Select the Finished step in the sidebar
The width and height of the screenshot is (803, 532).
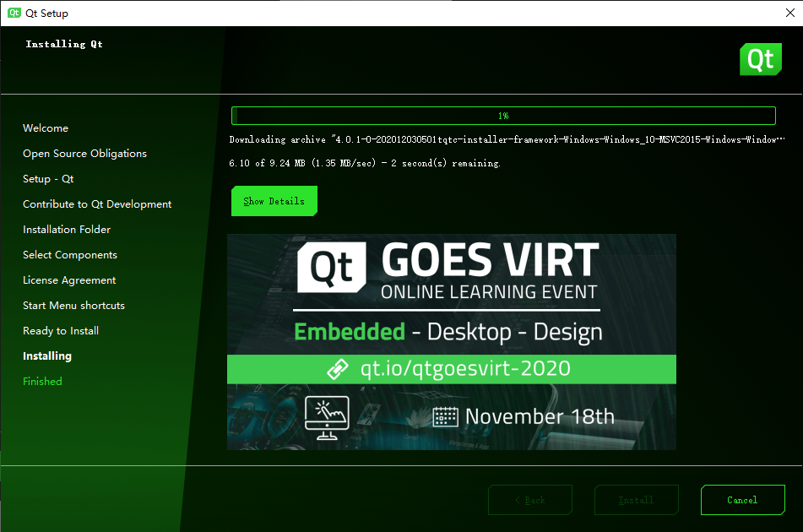point(42,381)
